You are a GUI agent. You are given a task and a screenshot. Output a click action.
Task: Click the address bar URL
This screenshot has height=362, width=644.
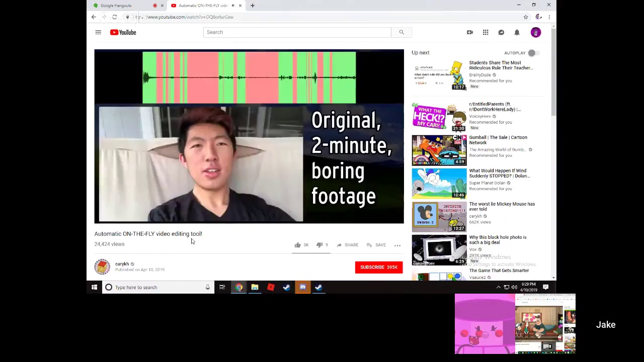point(183,17)
